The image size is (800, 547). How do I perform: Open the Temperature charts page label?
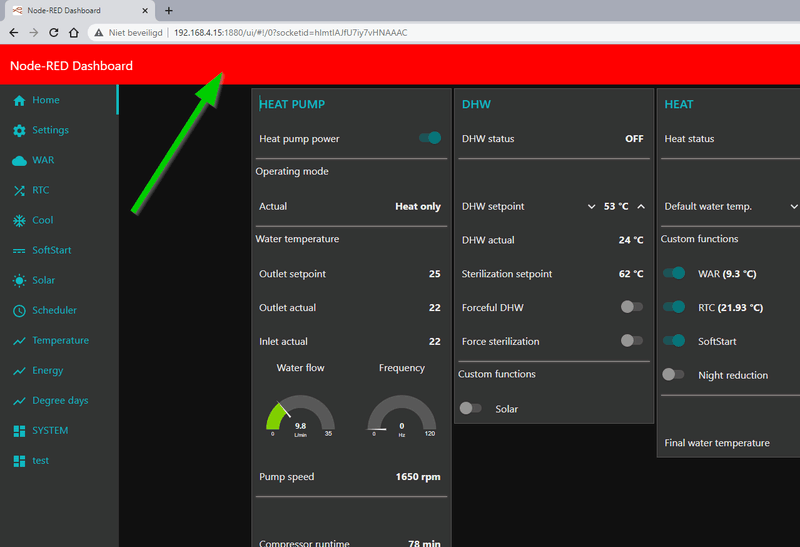pyautogui.click(x=61, y=340)
